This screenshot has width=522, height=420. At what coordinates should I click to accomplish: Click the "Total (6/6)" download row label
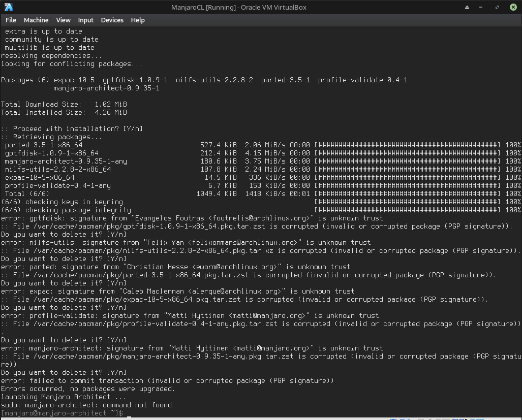point(27,194)
